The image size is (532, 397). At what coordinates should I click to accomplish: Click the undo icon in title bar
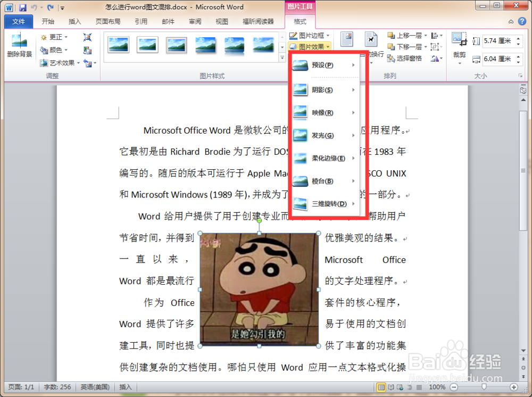coord(34,7)
